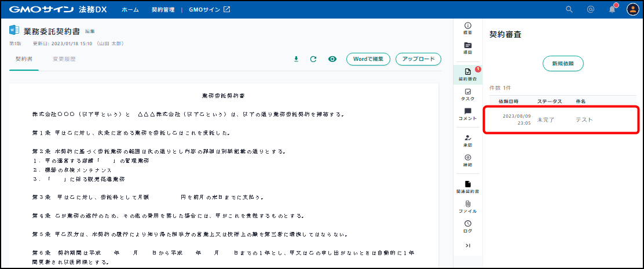Click the search magnifier icon in header
The image size is (644, 269).
[x=569, y=9]
